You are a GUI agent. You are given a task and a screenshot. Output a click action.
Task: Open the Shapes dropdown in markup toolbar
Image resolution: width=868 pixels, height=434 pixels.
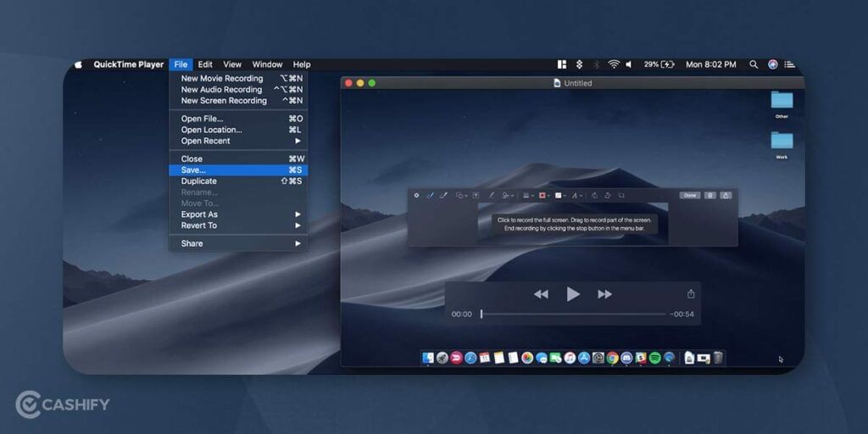point(461,196)
